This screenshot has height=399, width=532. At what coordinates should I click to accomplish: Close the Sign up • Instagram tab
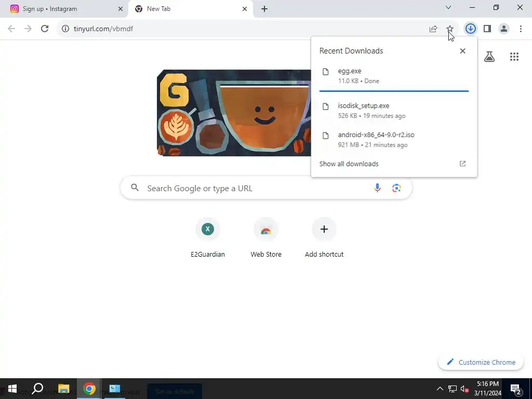(x=121, y=9)
